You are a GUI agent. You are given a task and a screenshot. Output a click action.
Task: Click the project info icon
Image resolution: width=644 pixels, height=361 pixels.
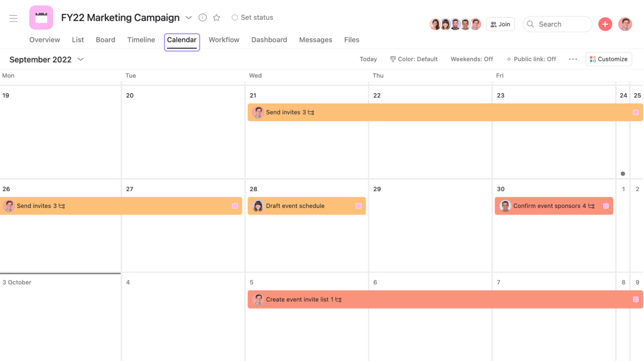(202, 17)
